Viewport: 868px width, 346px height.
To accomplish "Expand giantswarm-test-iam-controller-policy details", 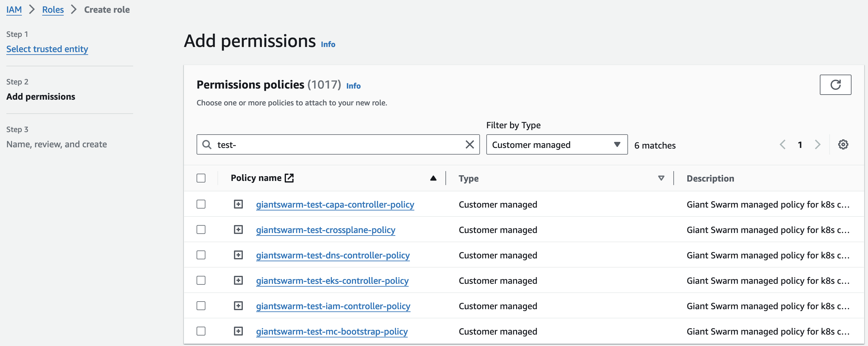I will pyautogui.click(x=238, y=306).
